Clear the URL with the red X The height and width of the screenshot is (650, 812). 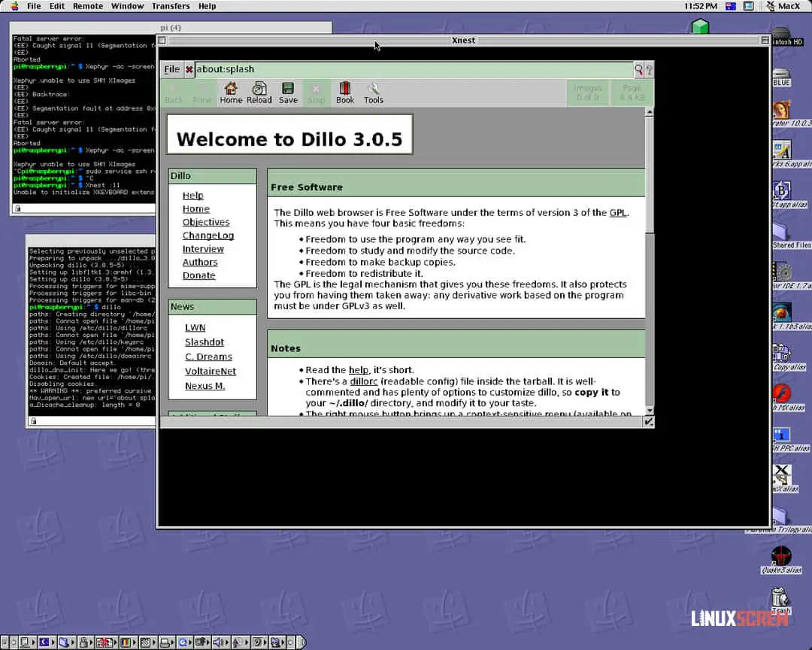pyautogui.click(x=189, y=69)
